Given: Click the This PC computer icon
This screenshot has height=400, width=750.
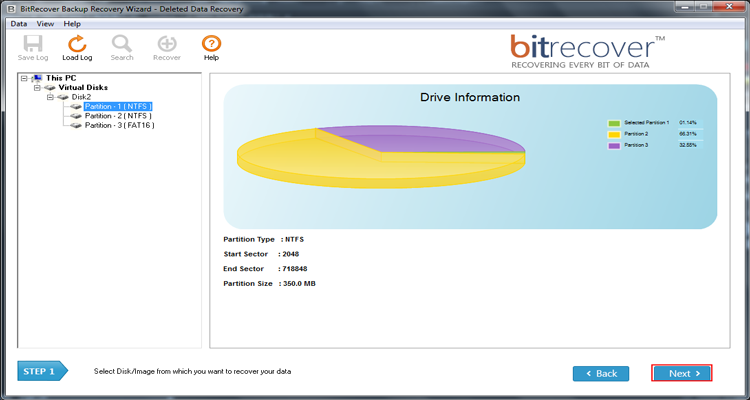Looking at the screenshot, I should tap(37, 78).
